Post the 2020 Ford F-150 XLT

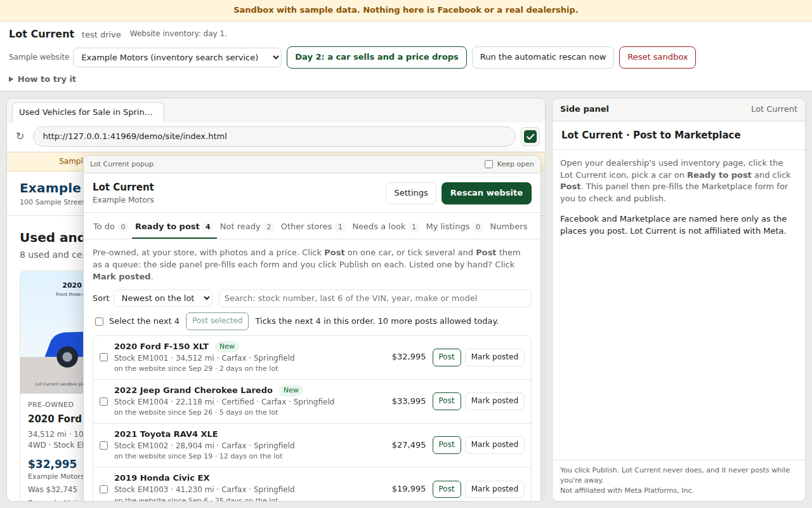[447, 358]
